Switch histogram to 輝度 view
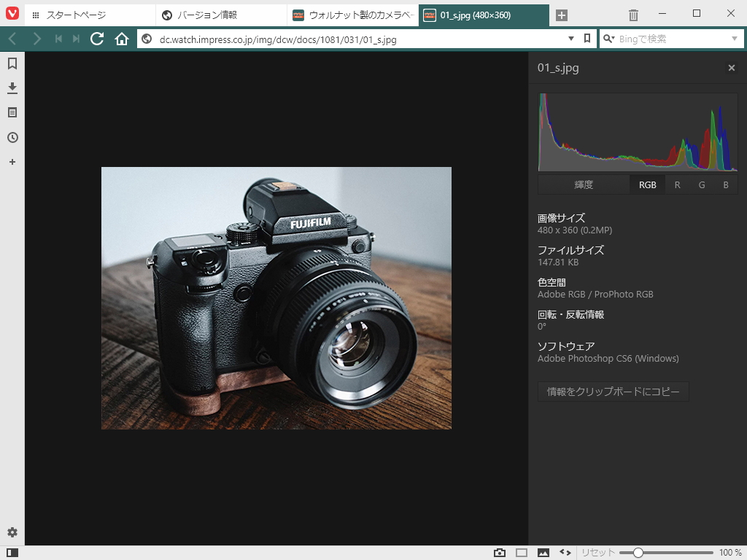Image resolution: width=747 pixels, height=560 pixels. point(584,184)
